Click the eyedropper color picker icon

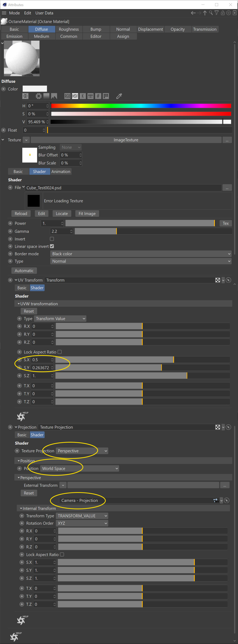(x=119, y=96)
